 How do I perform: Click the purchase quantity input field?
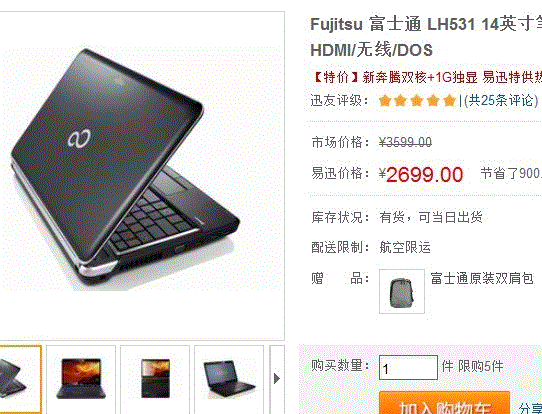408,368
